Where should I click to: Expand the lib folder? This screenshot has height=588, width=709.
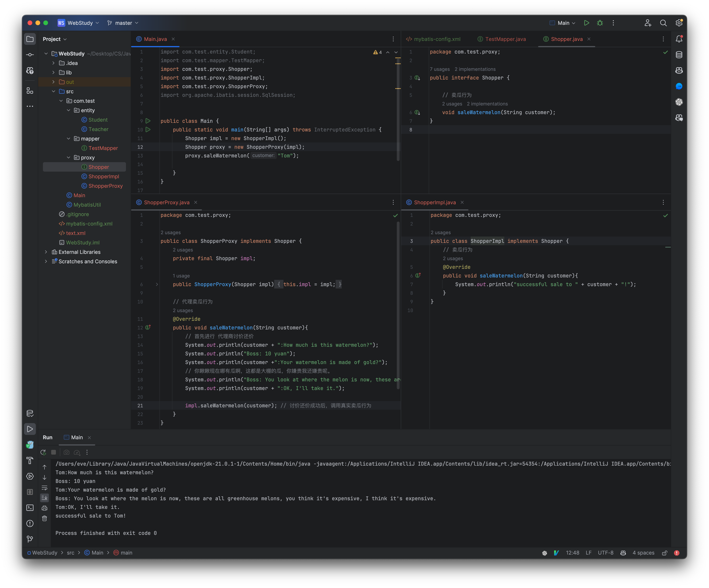click(54, 73)
